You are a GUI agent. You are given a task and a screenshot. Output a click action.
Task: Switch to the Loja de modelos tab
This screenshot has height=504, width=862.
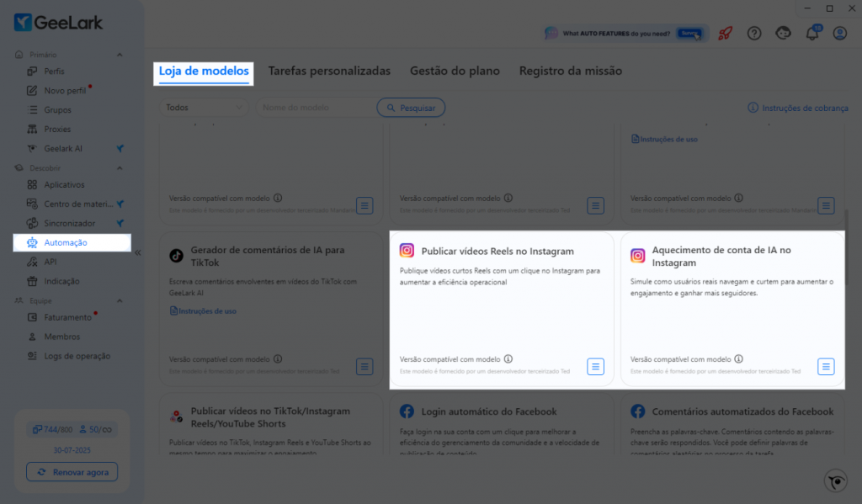[x=204, y=71]
